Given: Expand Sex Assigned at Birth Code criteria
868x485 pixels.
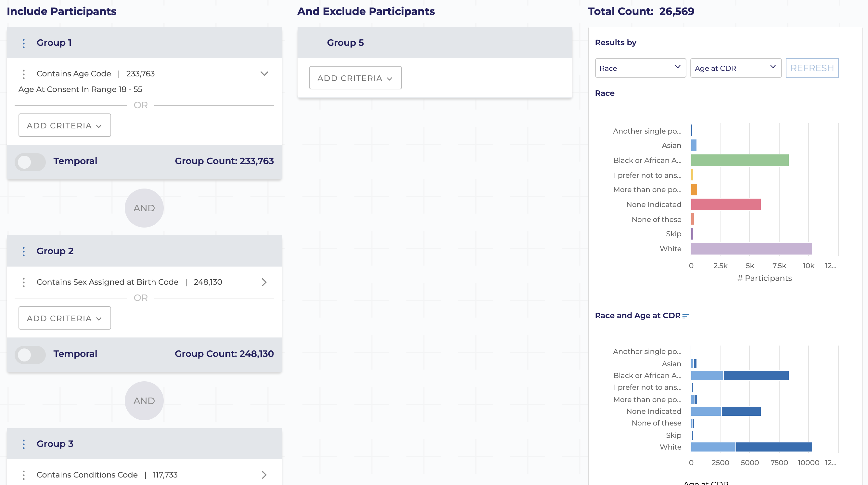Looking at the screenshot, I should (264, 282).
